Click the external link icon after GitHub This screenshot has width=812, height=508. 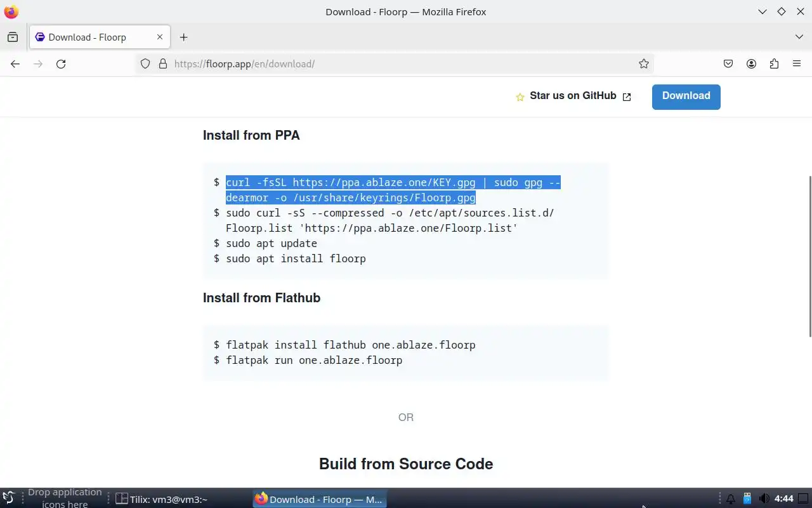click(627, 97)
